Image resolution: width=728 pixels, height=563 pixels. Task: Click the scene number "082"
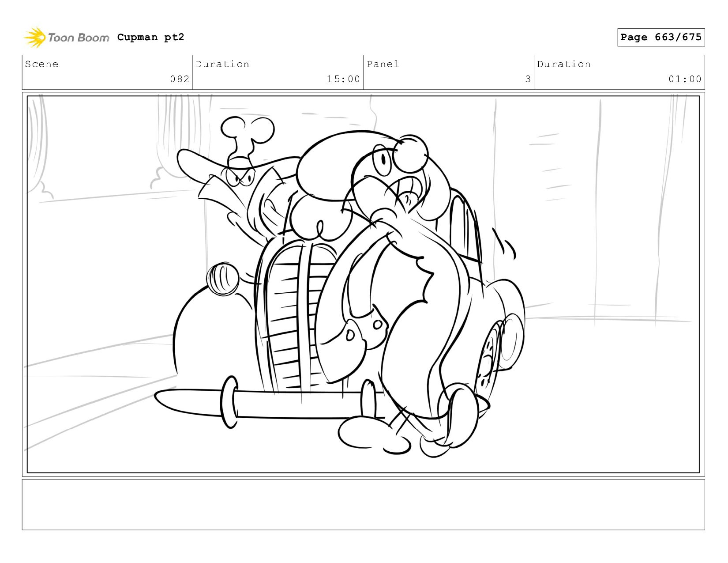point(180,79)
